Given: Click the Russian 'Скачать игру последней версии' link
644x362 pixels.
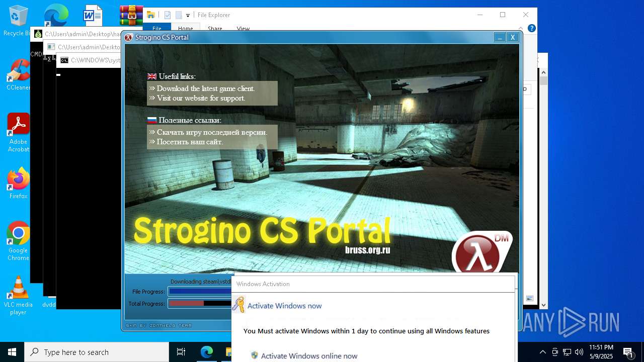Looking at the screenshot, I should tap(212, 132).
